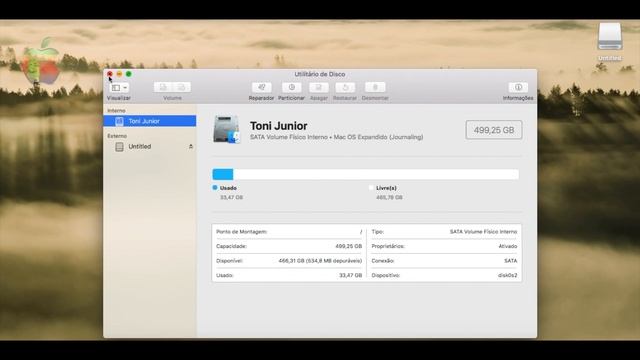The width and height of the screenshot is (640, 360).
Task: Close the Utilitário de Disco window
Action: [x=110, y=74]
